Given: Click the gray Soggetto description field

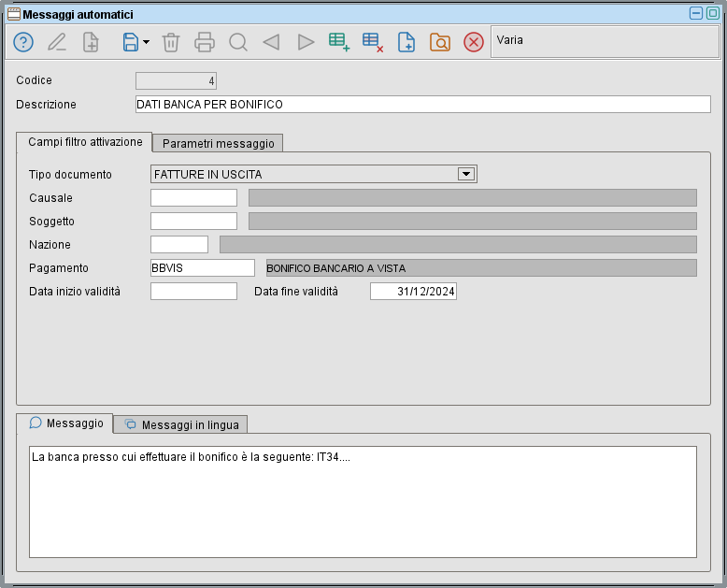Looking at the screenshot, I should point(473,222).
